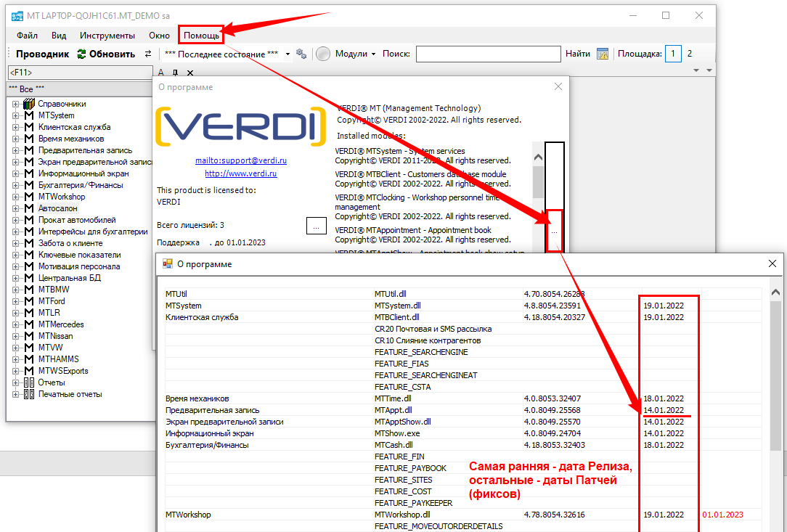Switch to Площадка 2

click(690, 54)
